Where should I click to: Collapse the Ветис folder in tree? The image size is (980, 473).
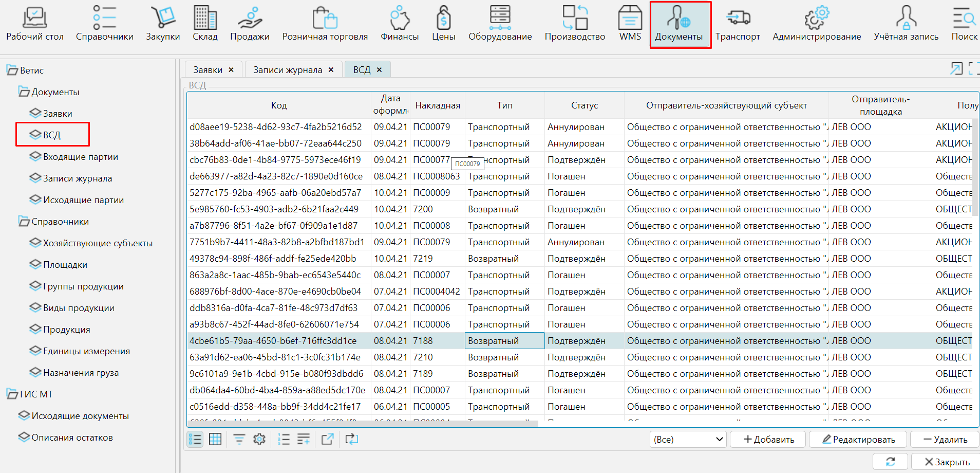[12, 70]
